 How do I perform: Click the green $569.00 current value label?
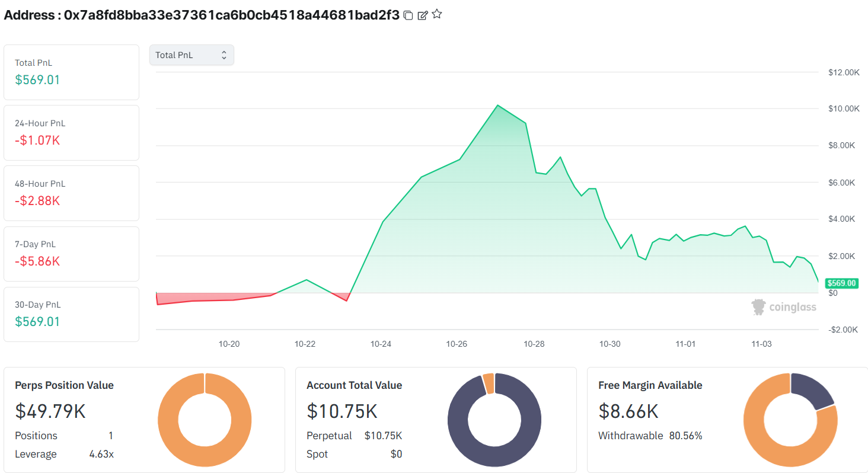(841, 283)
